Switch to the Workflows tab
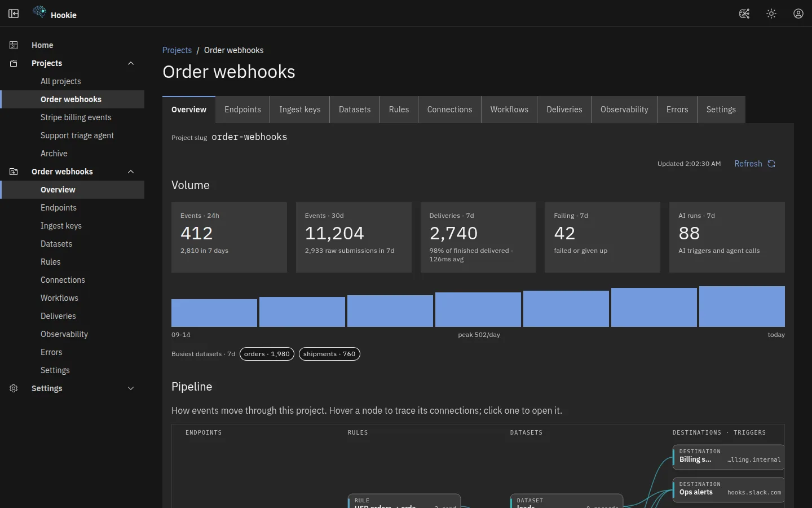Viewport: 812px width, 508px height. (509, 110)
